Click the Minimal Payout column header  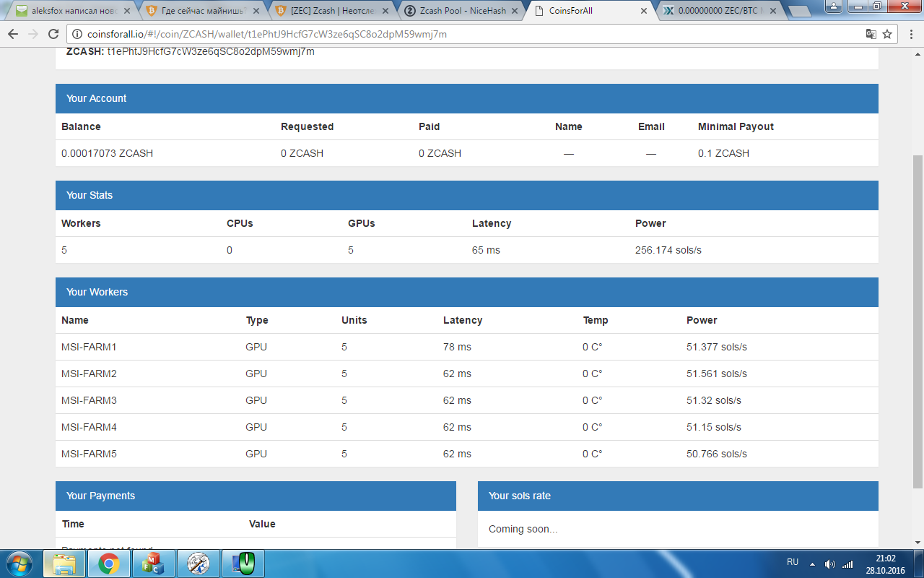(x=736, y=126)
